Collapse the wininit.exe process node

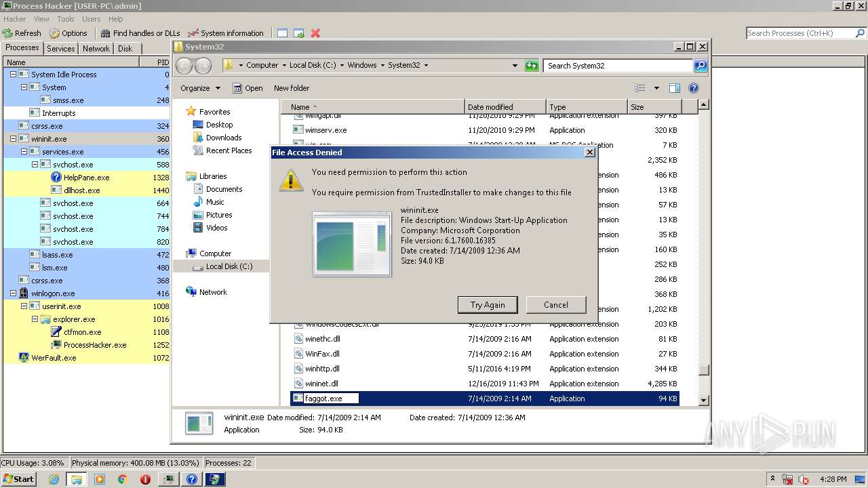click(13, 139)
